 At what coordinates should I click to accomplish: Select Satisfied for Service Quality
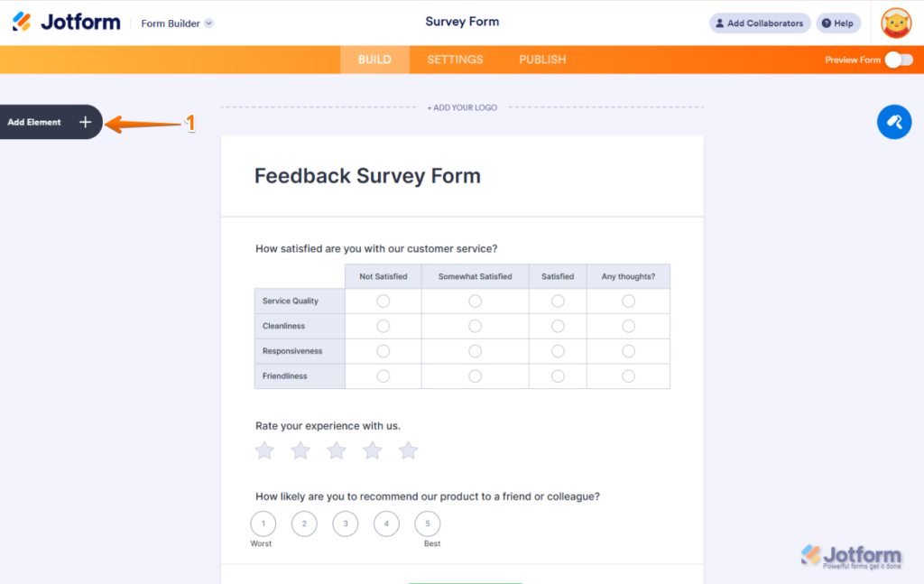click(x=557, y=301)
